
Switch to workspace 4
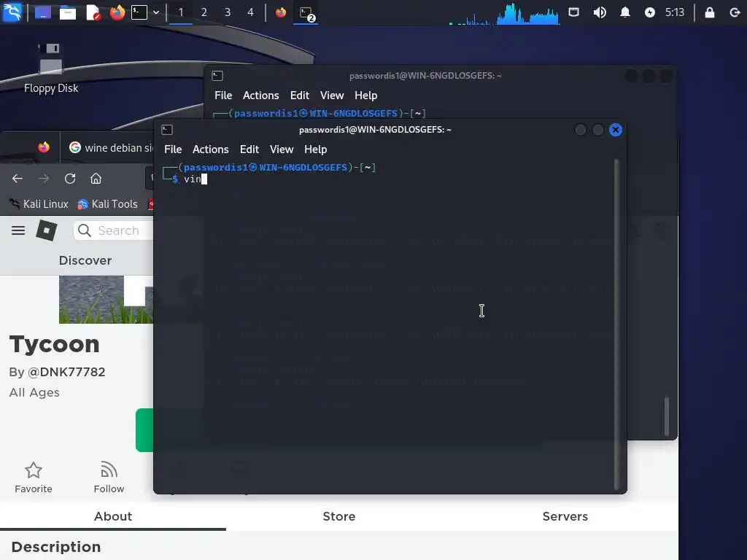pyautogui.click(x=251, y=12)
